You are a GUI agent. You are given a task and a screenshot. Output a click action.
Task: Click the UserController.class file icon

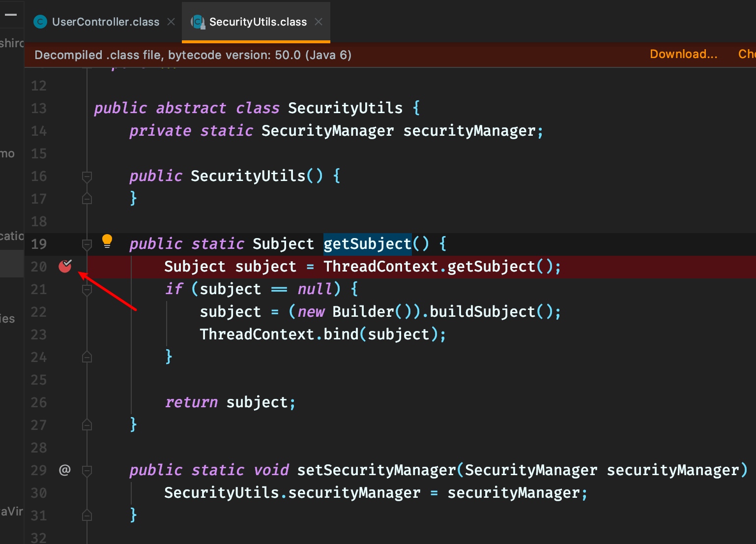(40, 22)
